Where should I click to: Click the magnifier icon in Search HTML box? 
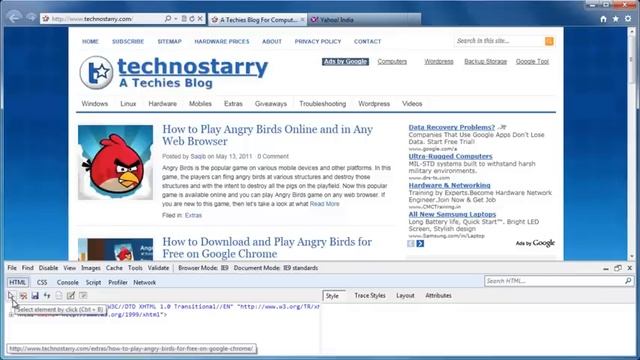point(628,281)
